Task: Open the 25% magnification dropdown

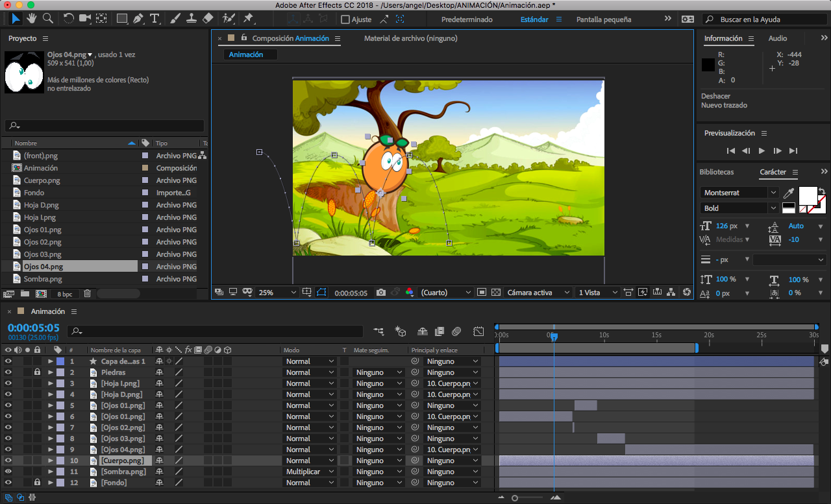Action: pos(277,293)
